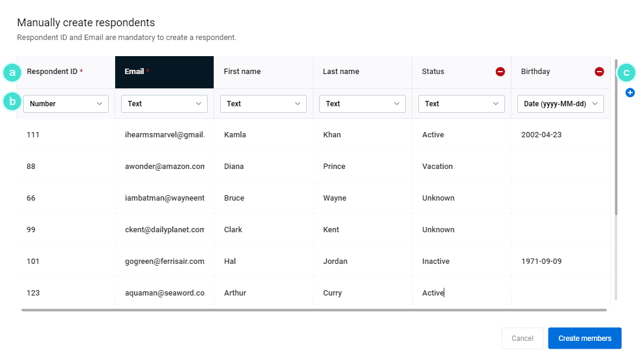Select the First name column header
This screenshot has width=644, height=360.
point(263,72)
